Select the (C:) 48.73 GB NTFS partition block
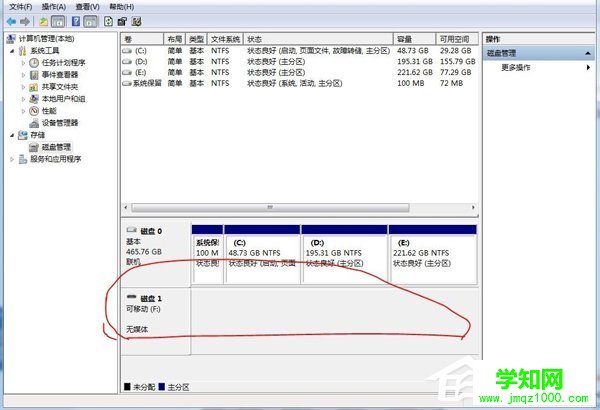600x410 pixels. coord(262,255)
